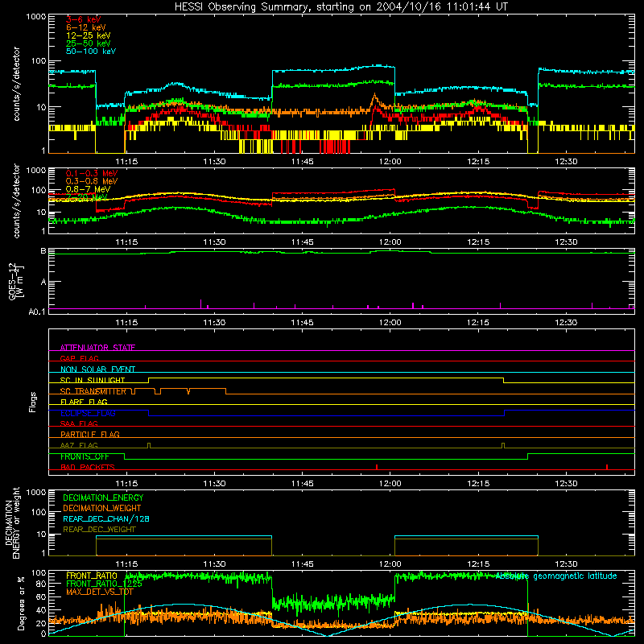Click the MAX_DET_VS_TOT legend label
This screenshot has width=644, height=644.
(x=100, y=592)
